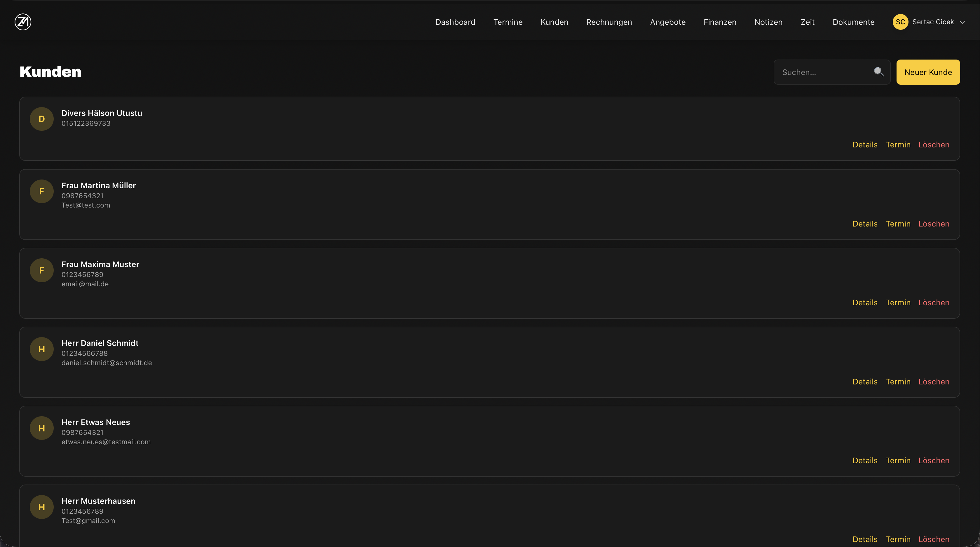Click the app logo icon in header
This screenshot has width=980, height=547.
click(x=23, y=22)
